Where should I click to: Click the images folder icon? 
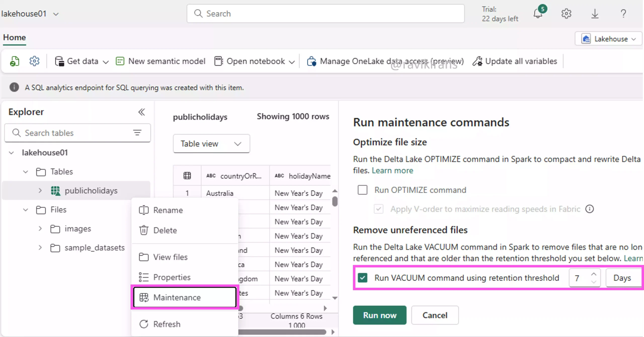tap(55, 229)
